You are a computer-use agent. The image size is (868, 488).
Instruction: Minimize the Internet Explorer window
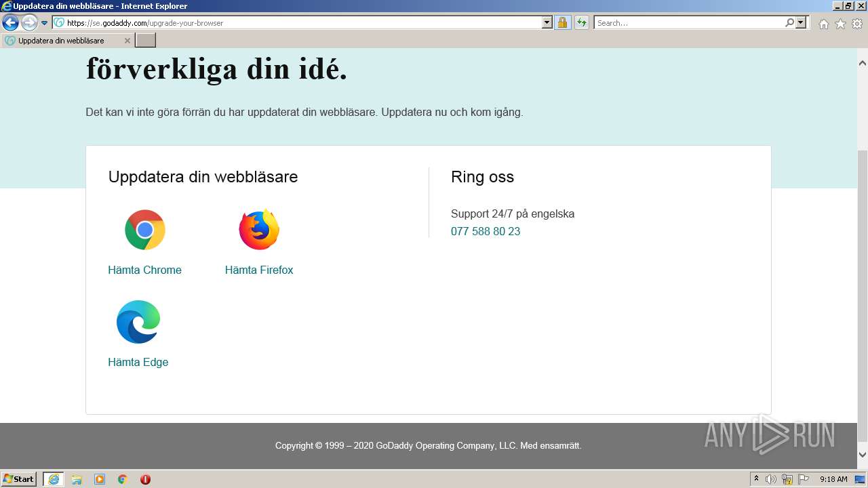tap(838, 5)
